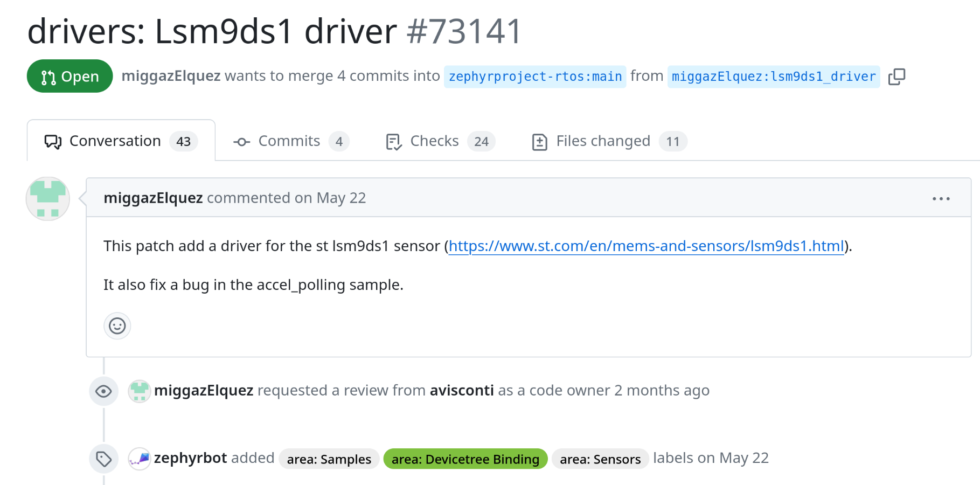980x485 pixels.
Task: Click the green Open status badge
Action: click(70, 76)
